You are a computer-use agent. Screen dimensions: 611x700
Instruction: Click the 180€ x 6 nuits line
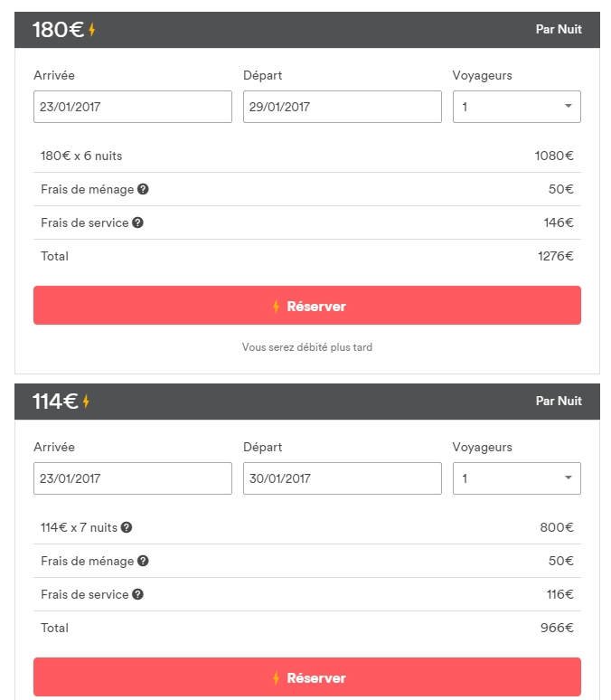tap(81, 156)
